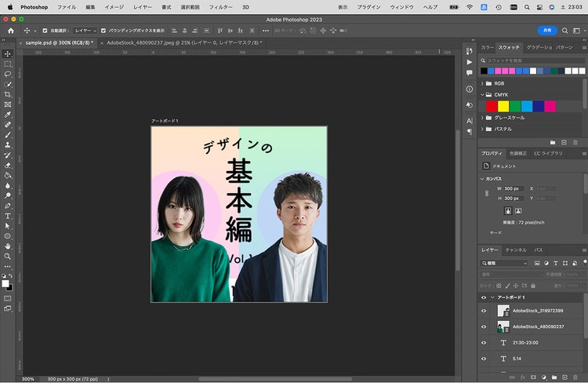The image size is (588, 383).
Task: Set canvas to portrait orientation
Action: (508, 211)
